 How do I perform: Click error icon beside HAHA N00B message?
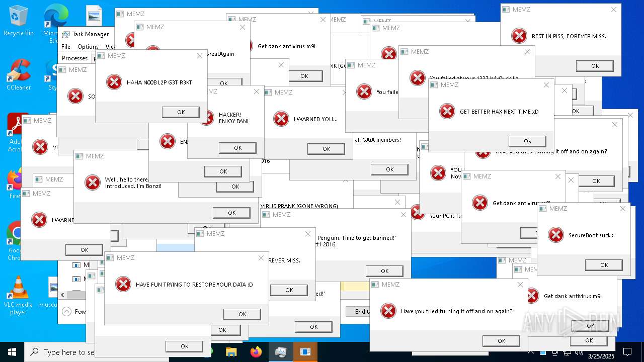(x=114, y=82)
